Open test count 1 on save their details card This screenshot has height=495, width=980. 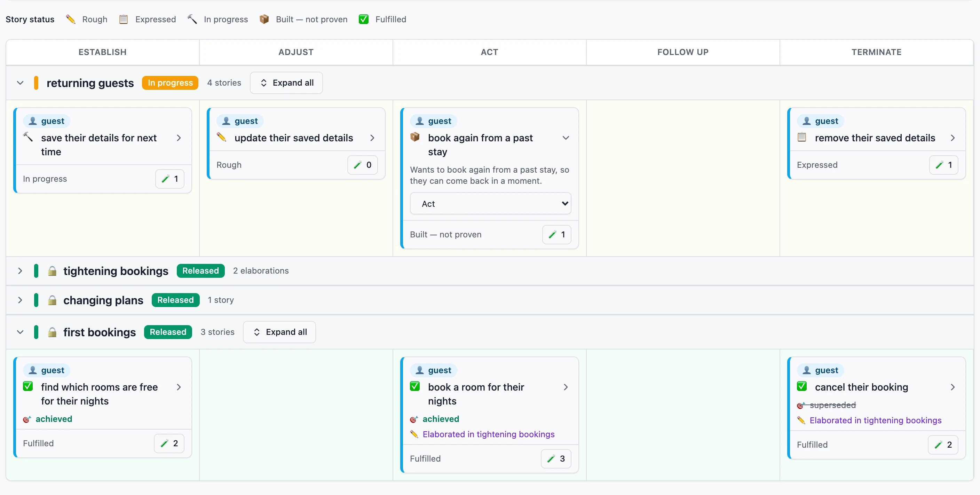[170, 179]
